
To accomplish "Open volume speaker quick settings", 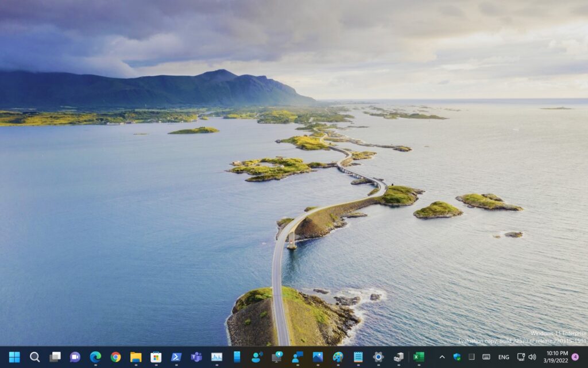I will point(532,357).
